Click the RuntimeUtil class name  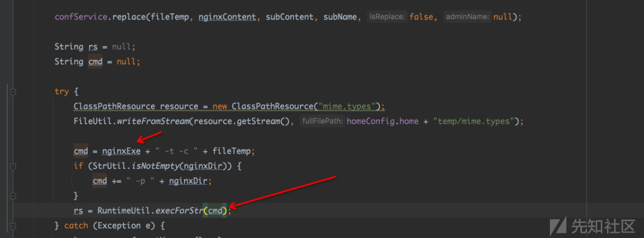(x=124, y=210)
